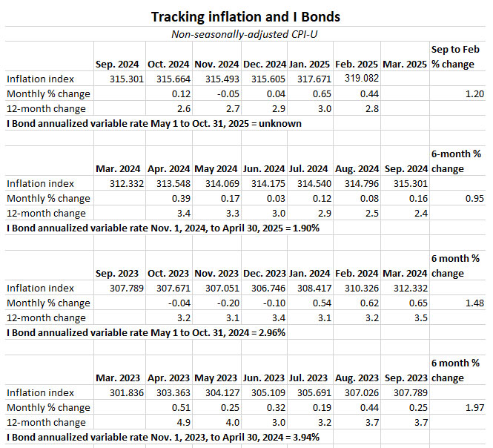Screen dimensions: 493x448
Task: Click the Jul. 2024 column header
Action: pos(310,168)
